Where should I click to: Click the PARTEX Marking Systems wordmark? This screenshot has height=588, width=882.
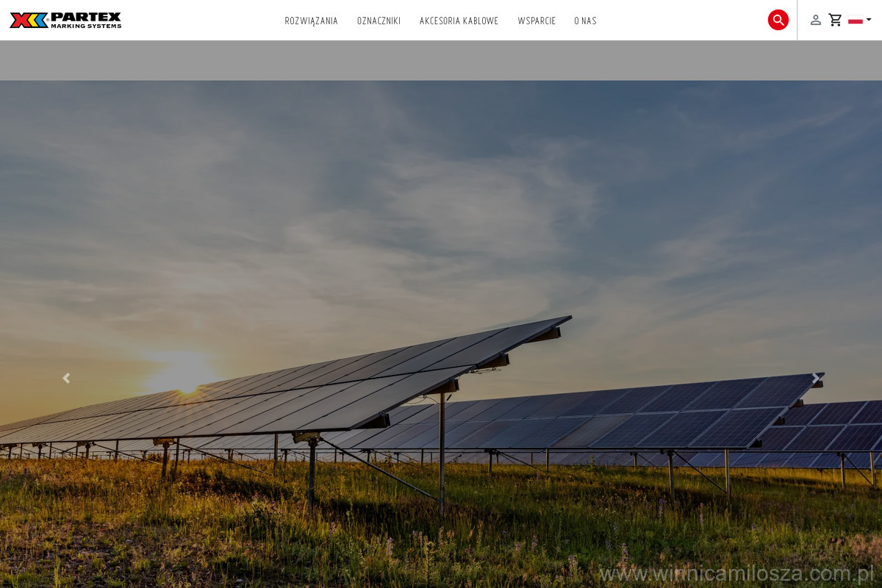[86, 20]
